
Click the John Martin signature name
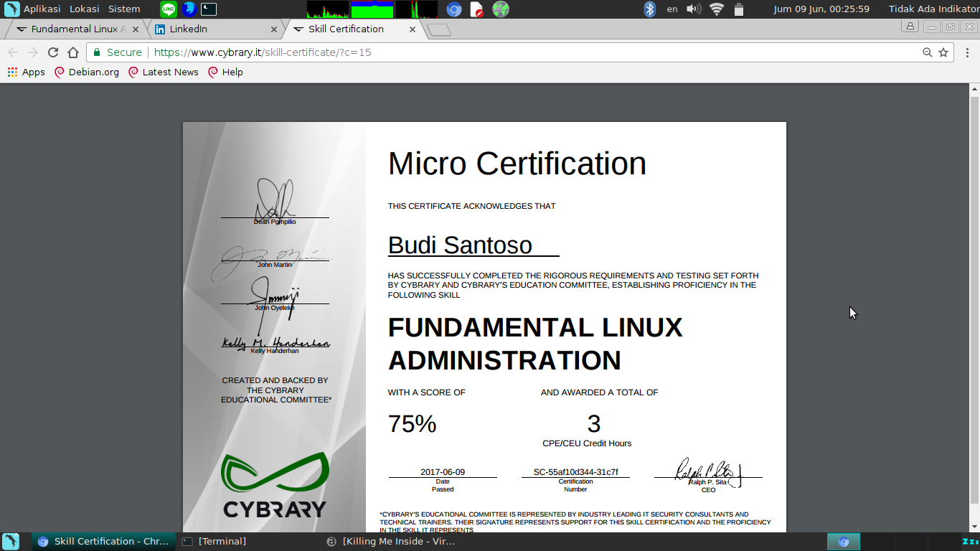tap(275, 265)
